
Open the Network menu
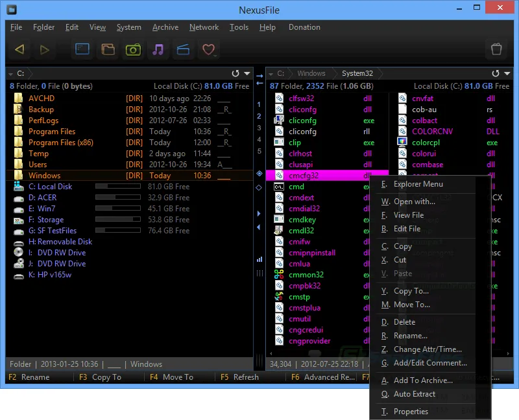(x=204, y=27)
